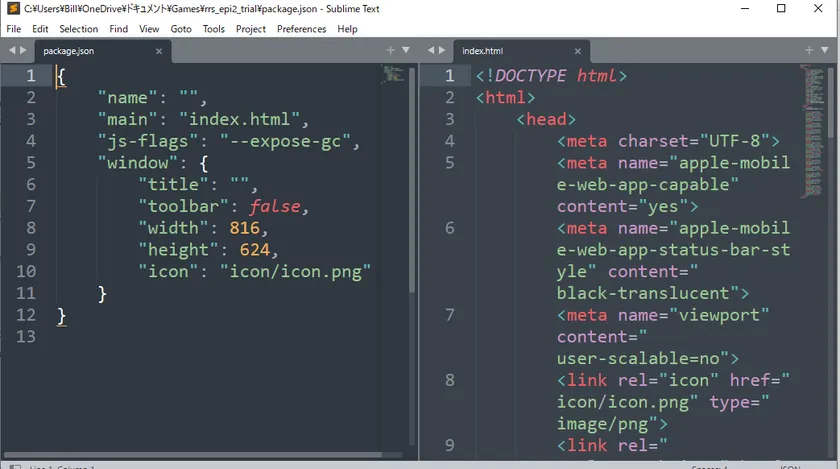Add new tab in index.html pane
840x469 pixels.
pyautogui.click(x=811, y=50)
